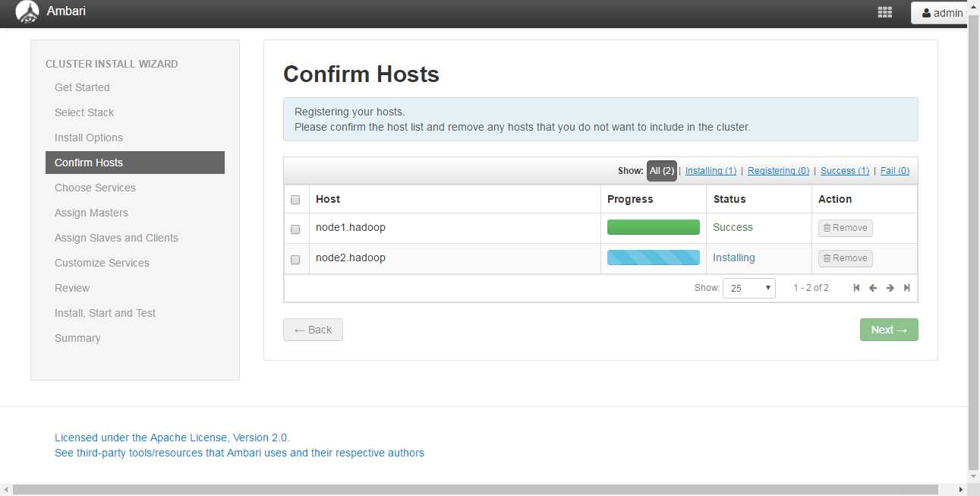Open the Install Options wizard step
This screenshot has height=496, width=980.
pos(89,137)
